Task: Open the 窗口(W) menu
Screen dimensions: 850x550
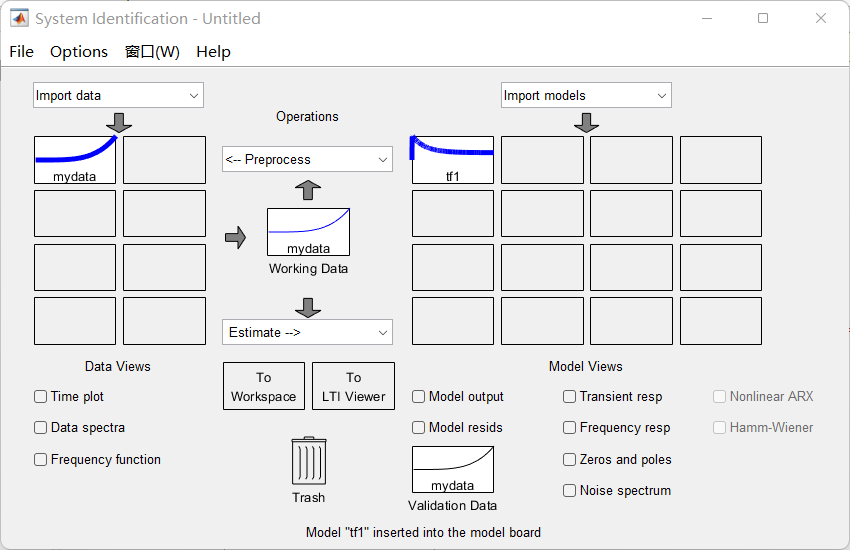Action: click(x=152, y=51)
